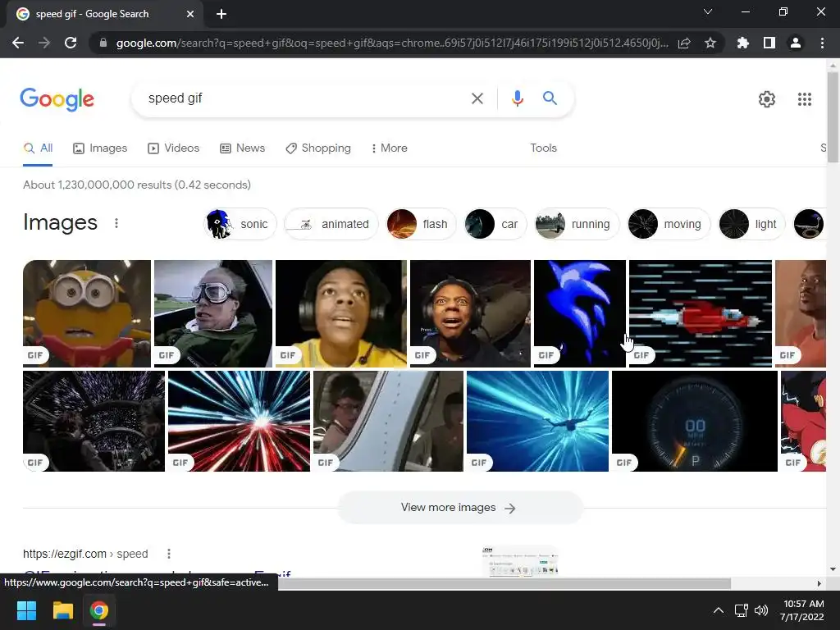Switch to Shopping search tab
This screenshot has width=840, height=630.
(318, 148)
